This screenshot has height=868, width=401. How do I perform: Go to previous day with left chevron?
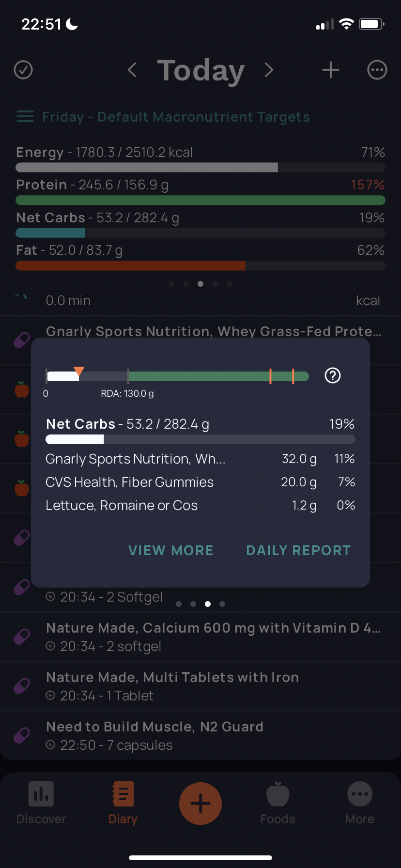click(132, 70)
